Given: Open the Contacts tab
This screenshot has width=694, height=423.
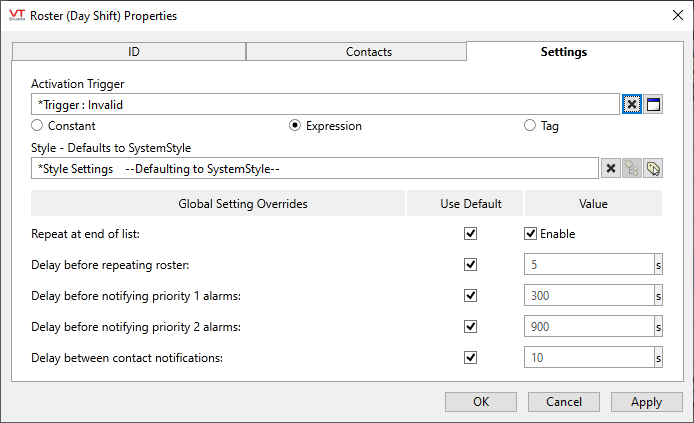Looking at the screenshot, I should click(355, 52).
